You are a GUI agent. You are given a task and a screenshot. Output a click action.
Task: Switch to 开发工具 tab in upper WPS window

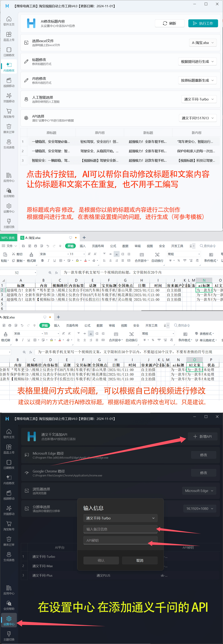[177, 246]
